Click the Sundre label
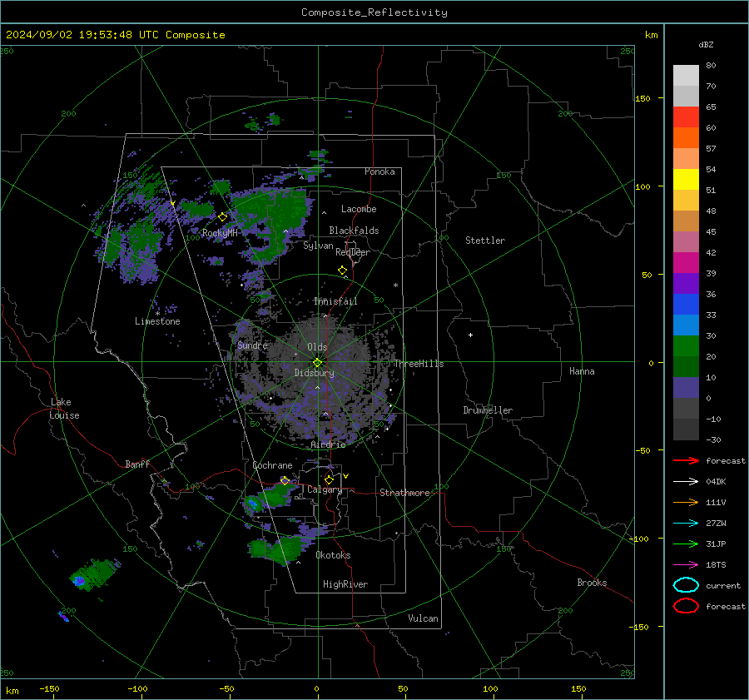Viewport: 749px width, 700px height. pos(252,345)
